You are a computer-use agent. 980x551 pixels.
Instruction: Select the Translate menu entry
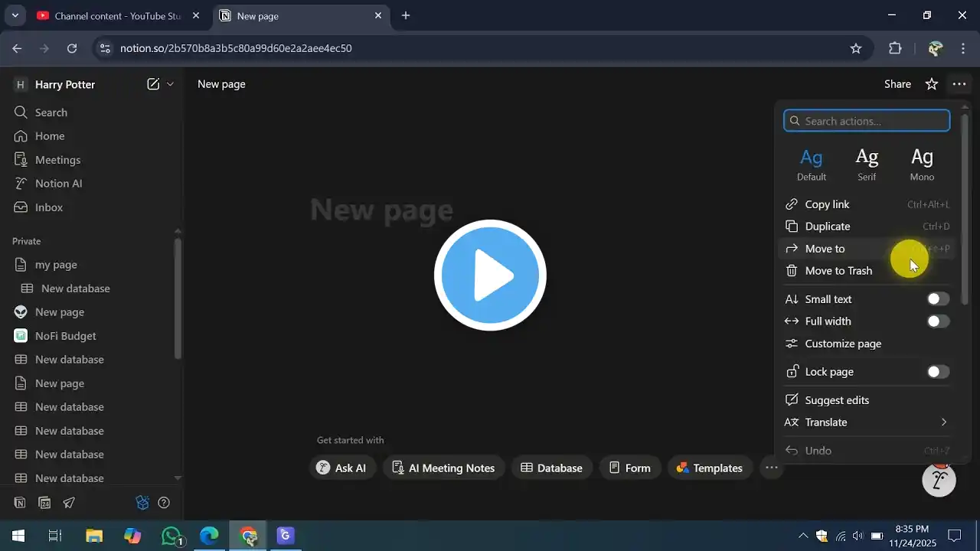pyautogui.click(x=867, y=422)
